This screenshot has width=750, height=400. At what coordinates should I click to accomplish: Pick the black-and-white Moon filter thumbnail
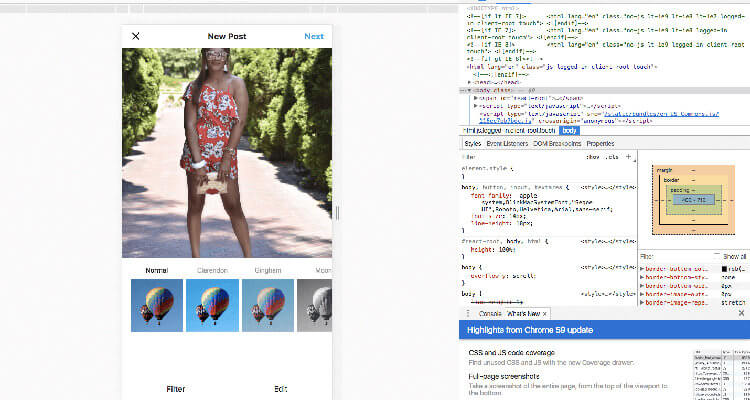[320, 303]
